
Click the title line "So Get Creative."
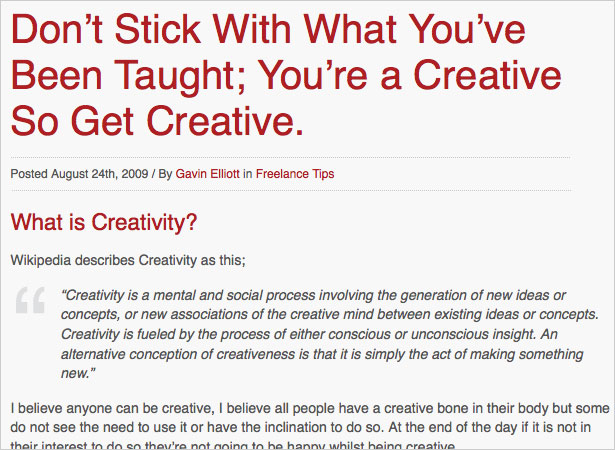[x=157, y=120]
